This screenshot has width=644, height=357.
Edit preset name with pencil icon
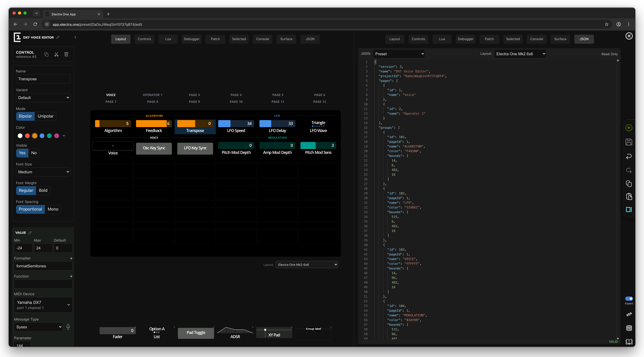58,37
